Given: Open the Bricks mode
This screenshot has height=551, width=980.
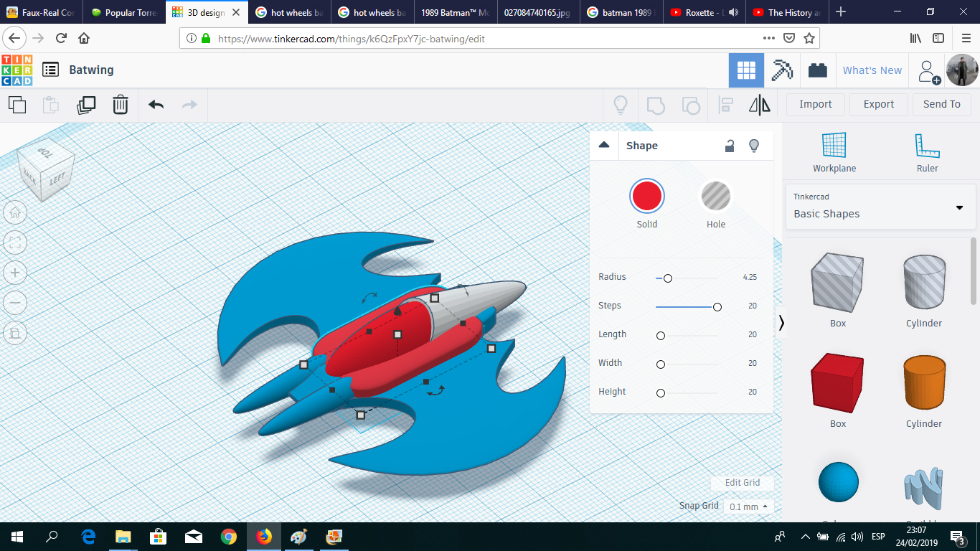Looking at the screenshot, I should [x=817, y=70].
